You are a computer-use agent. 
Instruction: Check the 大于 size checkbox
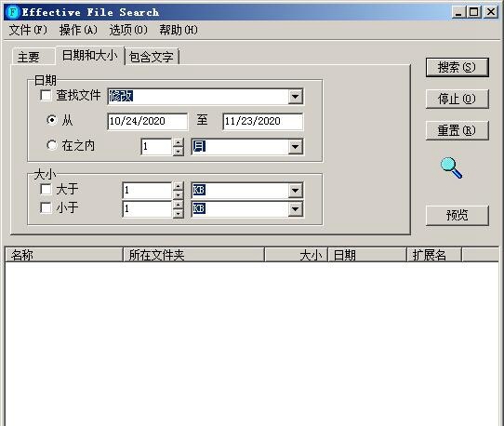(46, 189)
